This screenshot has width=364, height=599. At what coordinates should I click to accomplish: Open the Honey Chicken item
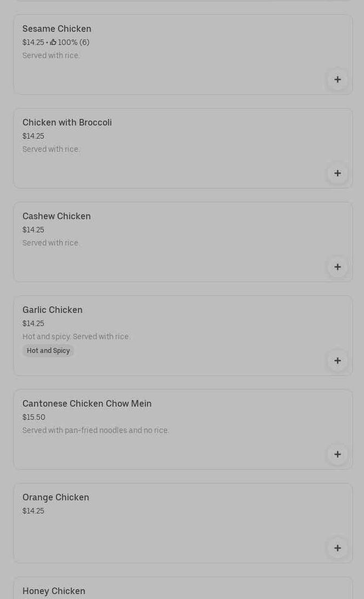coord(54,591)
